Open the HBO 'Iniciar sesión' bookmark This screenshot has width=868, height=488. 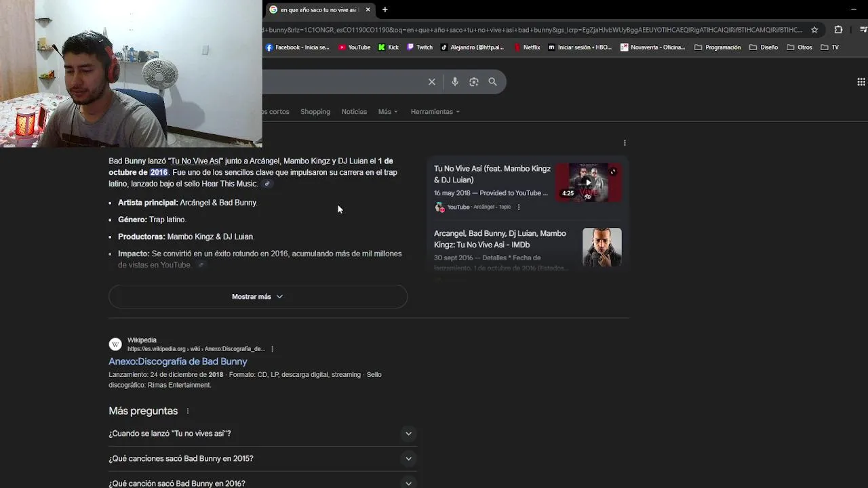tap(580, 47)
